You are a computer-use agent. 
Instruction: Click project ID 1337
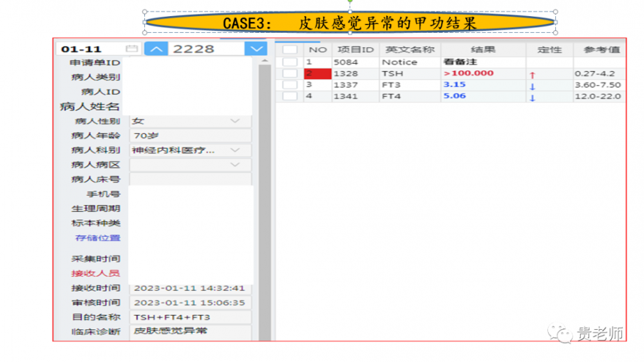[x=346, y=84]
